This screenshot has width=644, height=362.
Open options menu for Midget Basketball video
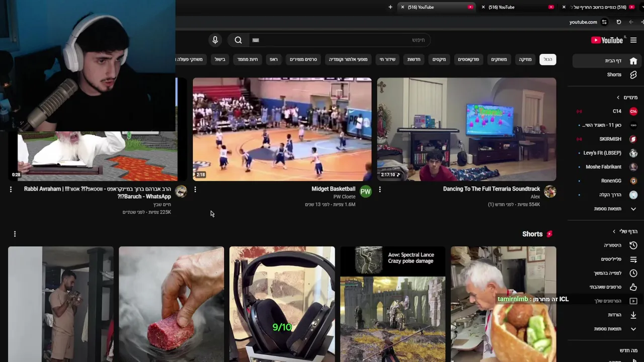(x=195, y=190)
